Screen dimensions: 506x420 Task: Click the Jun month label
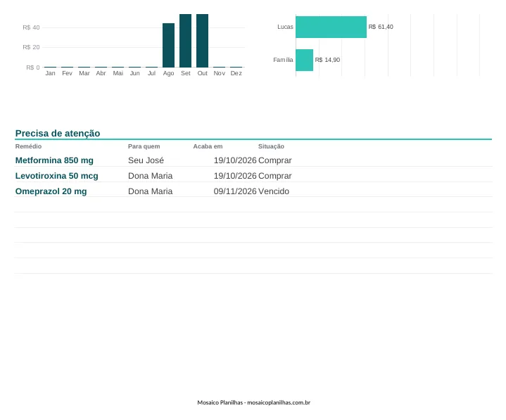tap(135, 73)
